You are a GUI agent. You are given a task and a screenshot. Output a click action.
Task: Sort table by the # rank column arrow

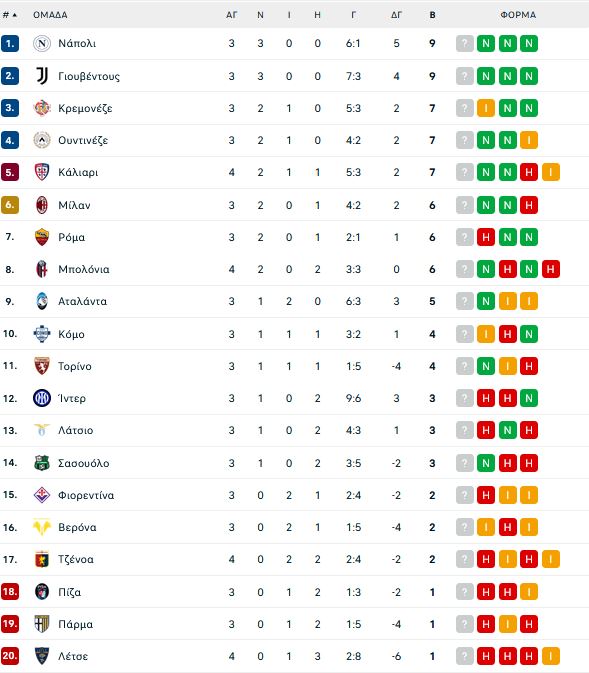[15, 15]
